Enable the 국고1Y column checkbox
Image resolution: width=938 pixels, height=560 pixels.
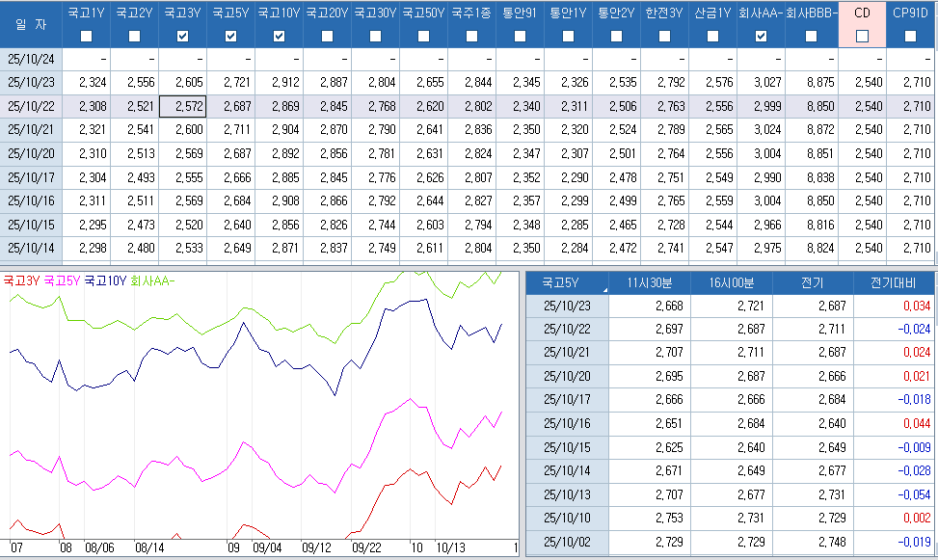click(x=87, y=36)
